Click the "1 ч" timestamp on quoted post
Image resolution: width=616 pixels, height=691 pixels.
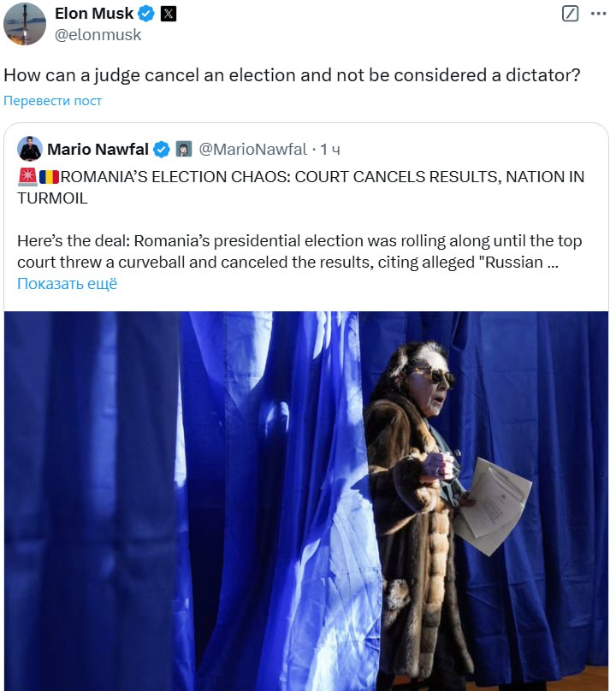click(330, 150)
